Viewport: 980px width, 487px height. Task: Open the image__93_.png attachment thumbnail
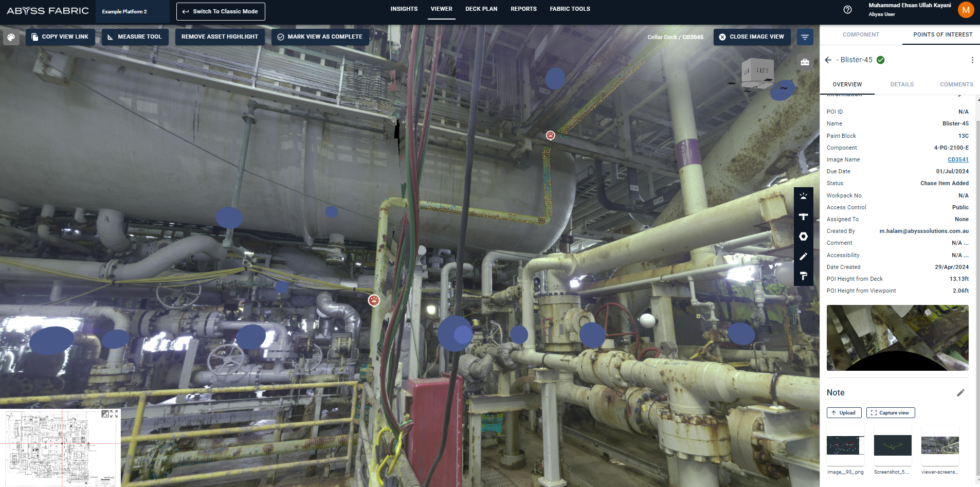point(845,445)
